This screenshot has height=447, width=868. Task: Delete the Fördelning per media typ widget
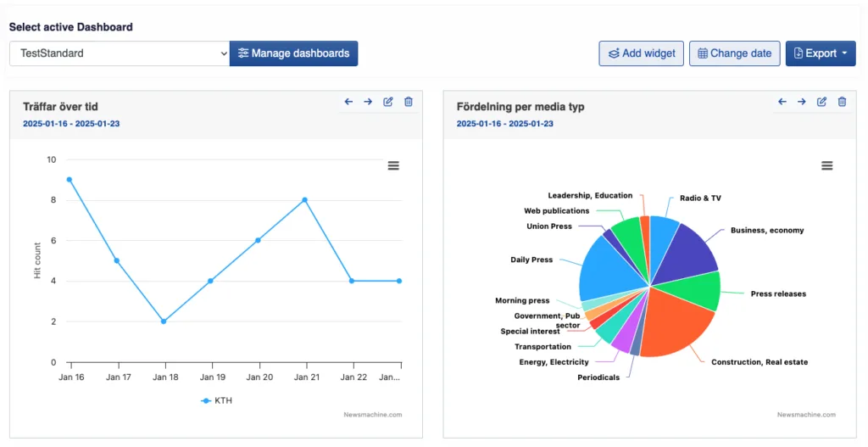tap(843, 102)
